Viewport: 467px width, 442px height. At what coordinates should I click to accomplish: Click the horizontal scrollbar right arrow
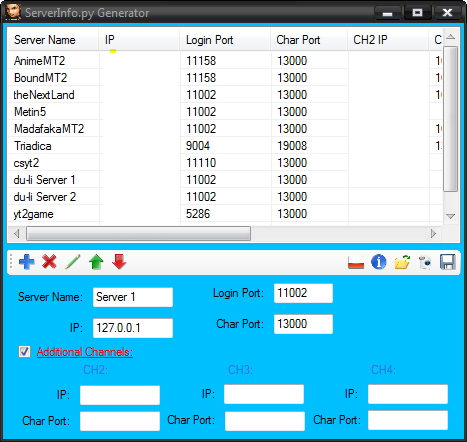(433, 234)
